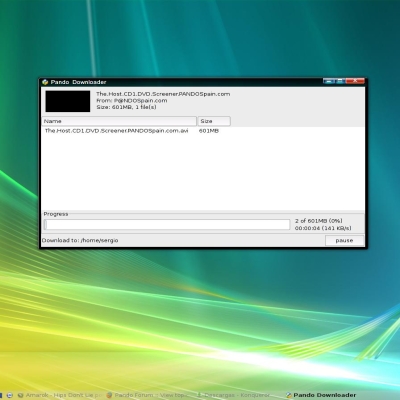The width and height of the screenshot is (400, 400).
Task: Click the 'From: P@NDOSpain.com' sender text
Action: pyautogui.click(x=132, y=100)
